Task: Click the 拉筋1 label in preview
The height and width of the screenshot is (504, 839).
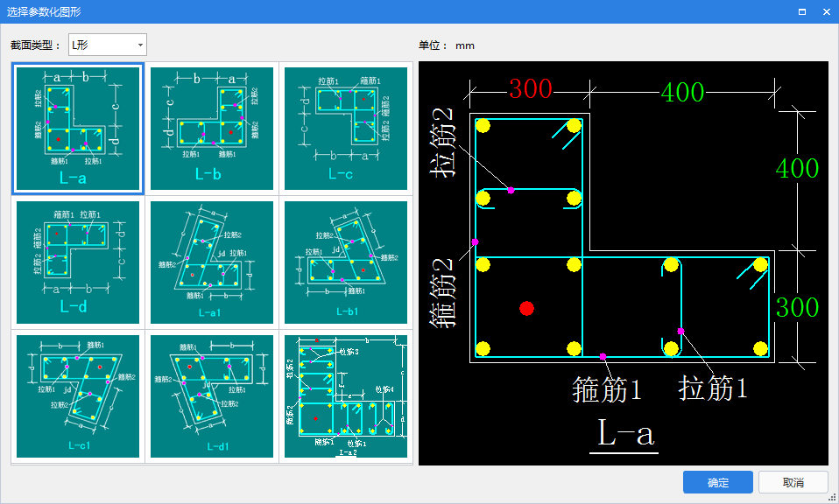Action: pyautogui.click(x=714, y=389)
